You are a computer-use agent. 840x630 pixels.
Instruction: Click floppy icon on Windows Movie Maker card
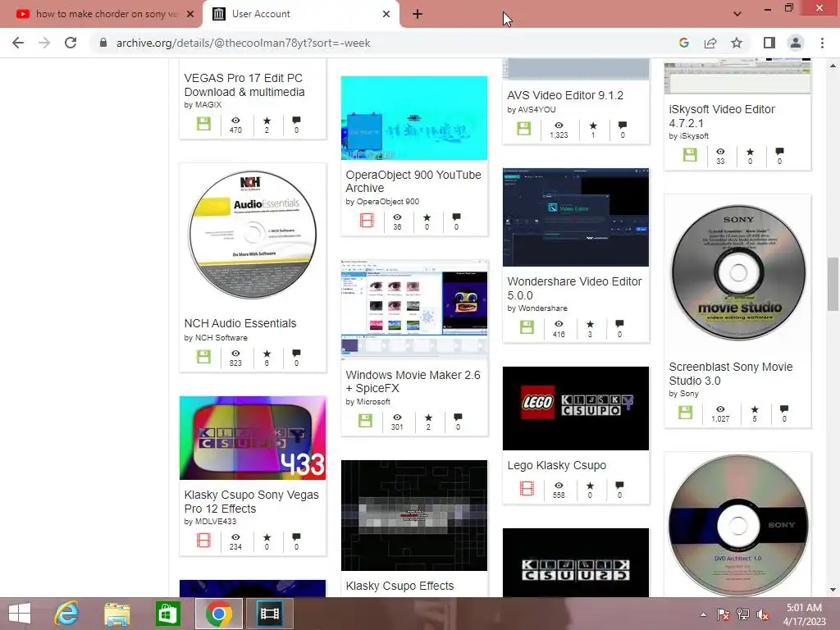pos(365,421)
